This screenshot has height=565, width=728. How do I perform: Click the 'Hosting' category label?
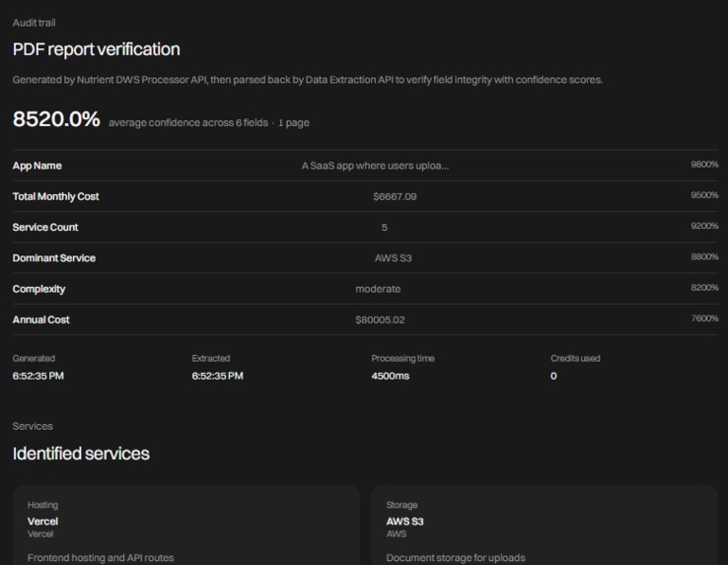42,505
